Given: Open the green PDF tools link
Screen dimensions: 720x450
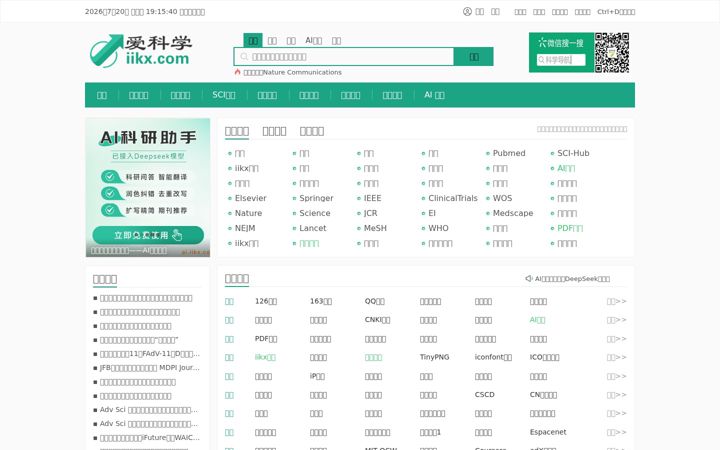Looking at the screenshot, I should 570,228.
